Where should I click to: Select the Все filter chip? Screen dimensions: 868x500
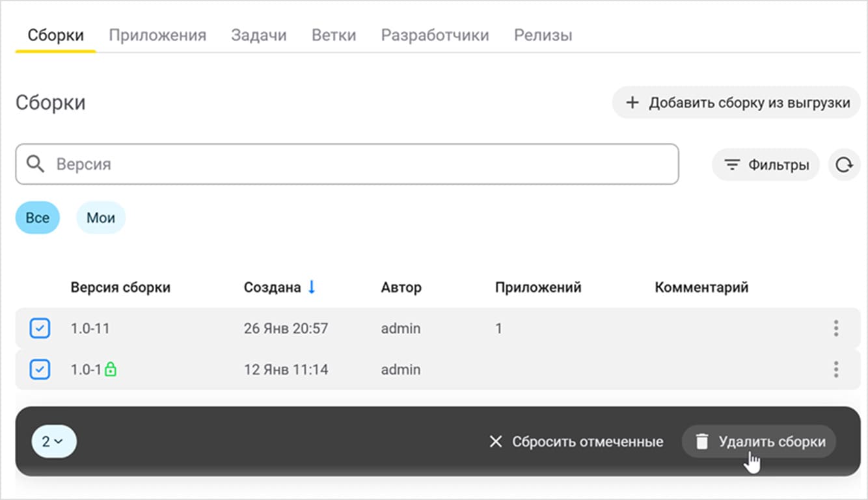[38, 218]
